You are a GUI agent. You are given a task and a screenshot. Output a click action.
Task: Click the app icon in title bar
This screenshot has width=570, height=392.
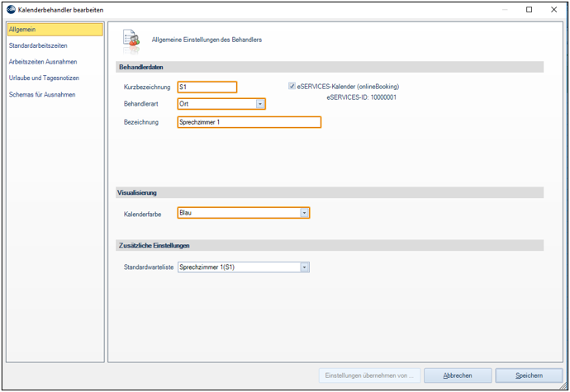(12, 10)
